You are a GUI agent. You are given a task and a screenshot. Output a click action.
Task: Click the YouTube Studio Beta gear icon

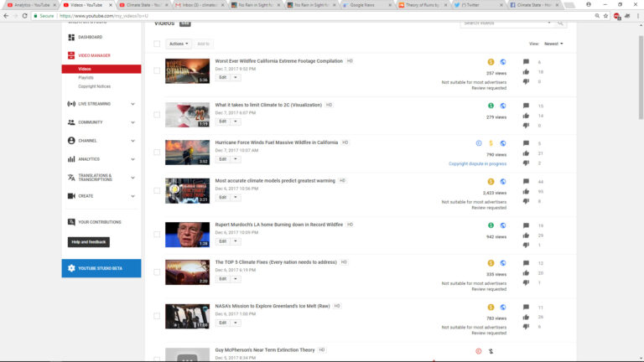coord(71,268)
